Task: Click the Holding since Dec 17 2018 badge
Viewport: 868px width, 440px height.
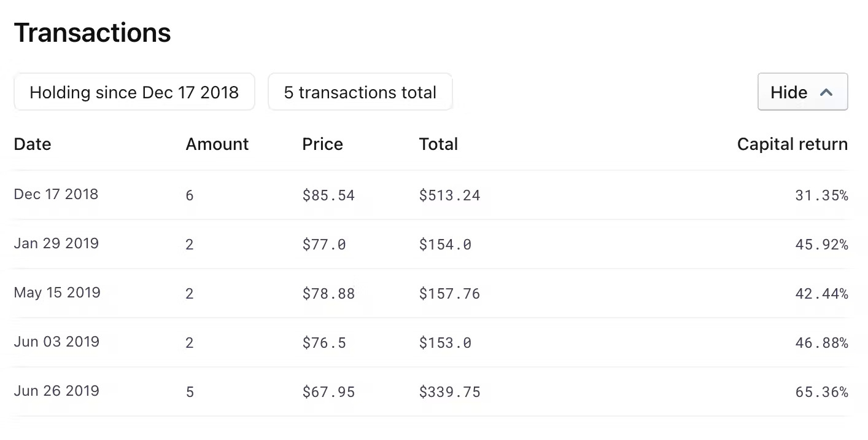Action: tap(134, 92)
